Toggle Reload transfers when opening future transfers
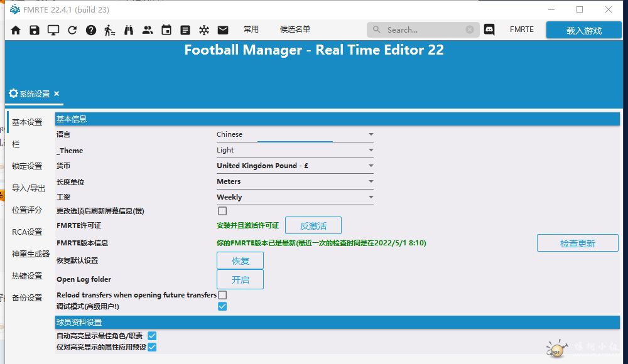The height and width of the screenshot is (364, 628). click(x=222, y=295)
